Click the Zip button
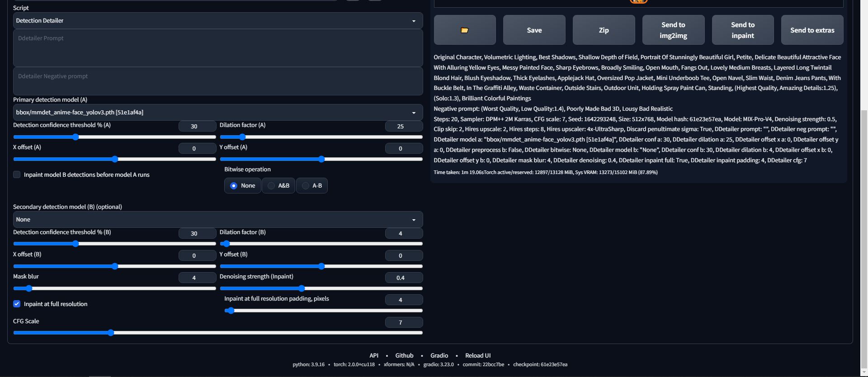 pos(604,30)
